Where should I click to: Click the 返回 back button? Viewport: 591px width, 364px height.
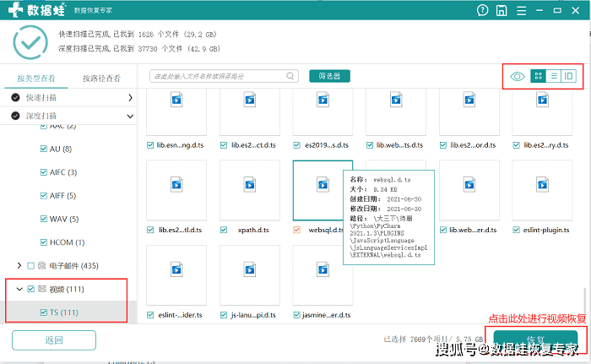54,340
